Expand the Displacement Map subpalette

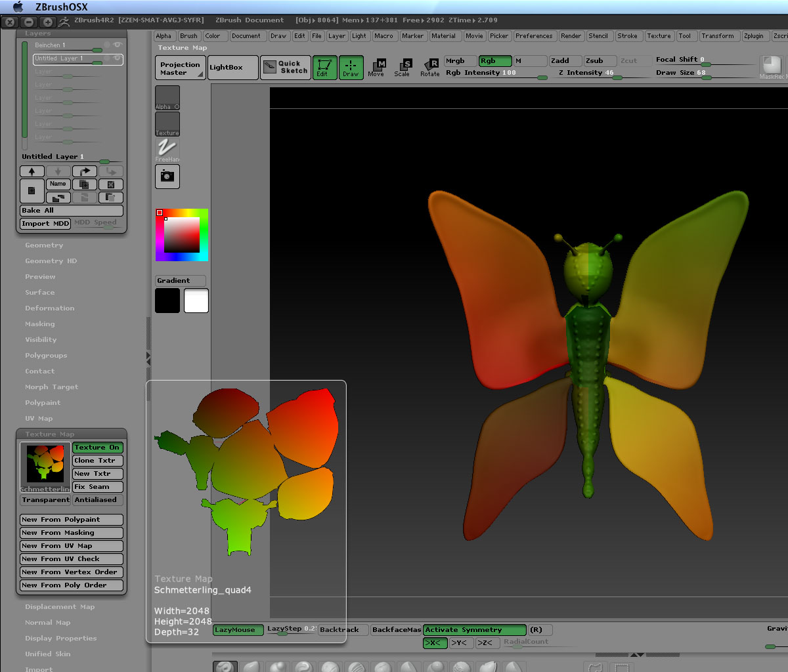[60, 607]
